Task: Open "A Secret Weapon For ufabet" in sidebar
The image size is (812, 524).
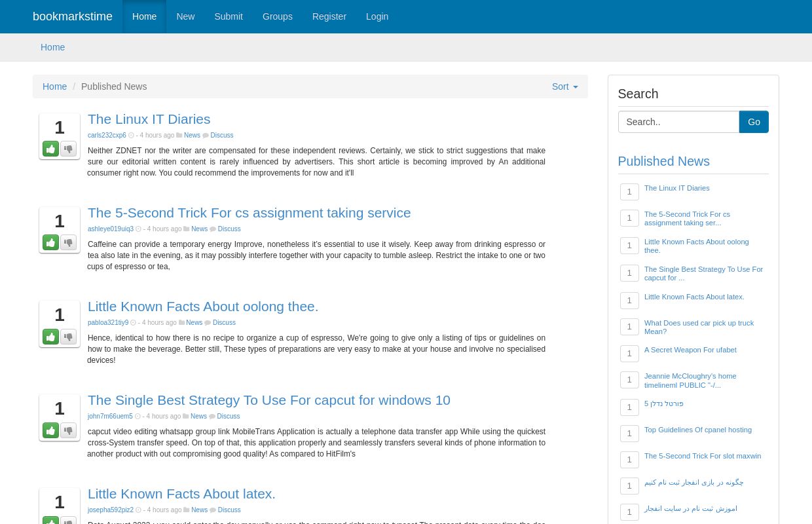Action: click(690, 350)
